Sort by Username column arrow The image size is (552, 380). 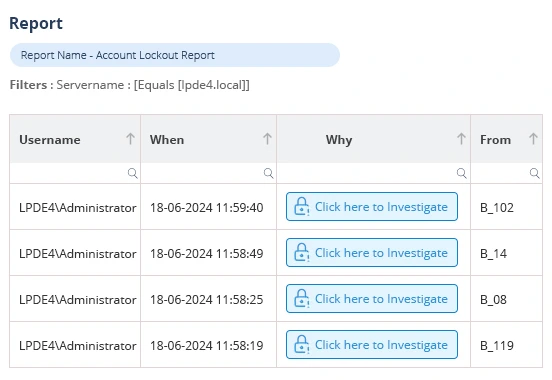tap(131, 139)
